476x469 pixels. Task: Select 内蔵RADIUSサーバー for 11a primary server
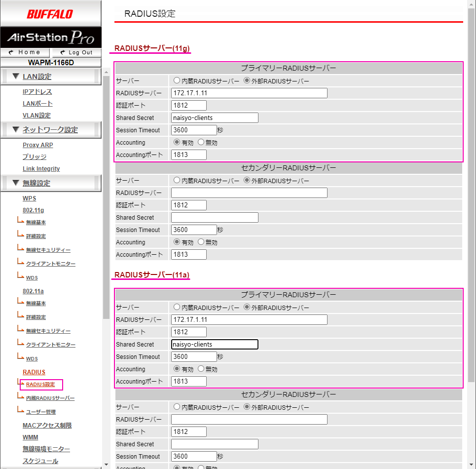point(177,307)
